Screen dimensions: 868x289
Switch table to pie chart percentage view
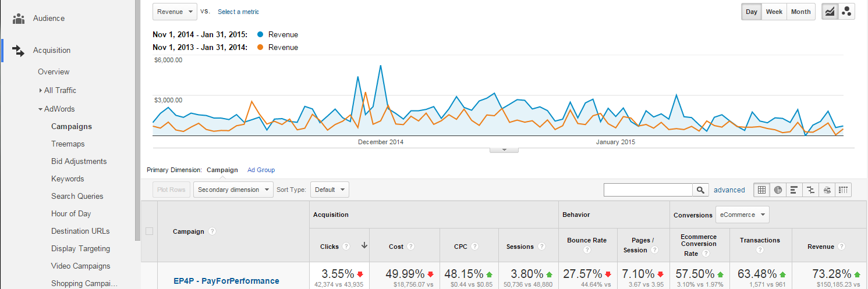click(x=778, y=190)
